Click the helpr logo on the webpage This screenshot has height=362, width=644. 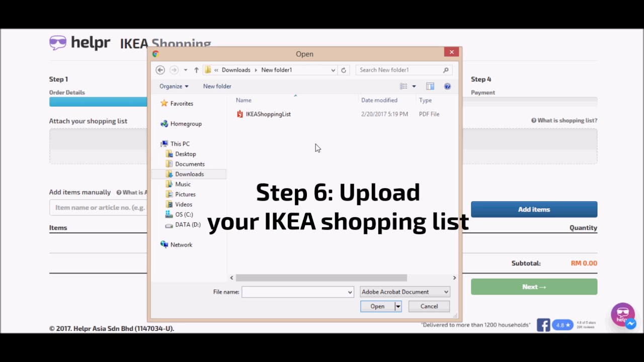(79, 43)
